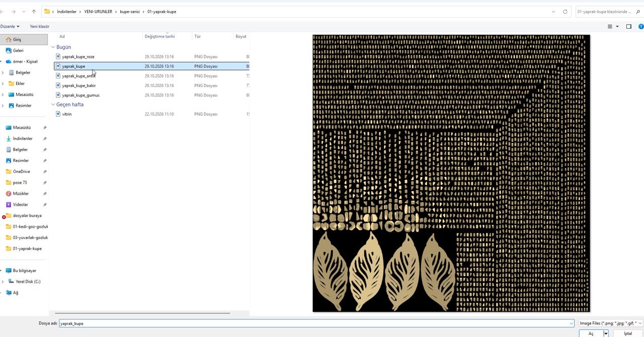This screenshot has width=644, height=337.
Task: Expand the Masaüstü tree node under ömer
Action: point(3,95)
